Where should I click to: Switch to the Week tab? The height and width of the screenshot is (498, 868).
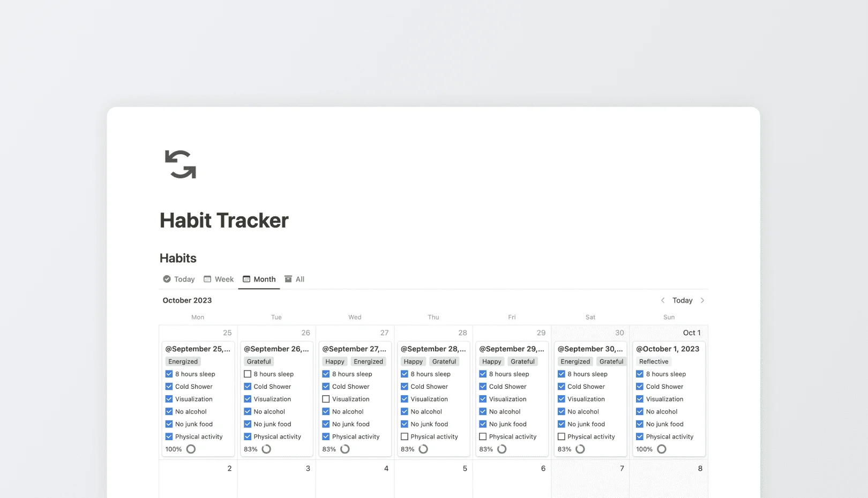tap(224, 279)
